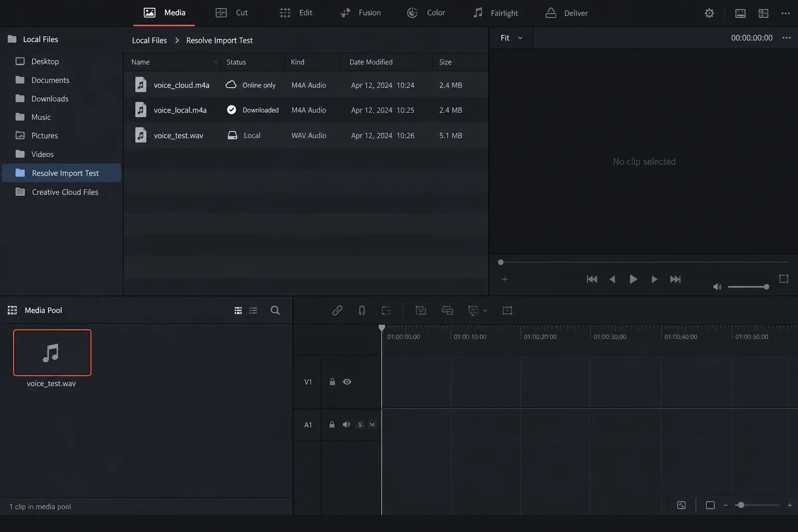Toggle the timeline link clips icon
This screenshot has height=532, width=798.
pos(337,310)
